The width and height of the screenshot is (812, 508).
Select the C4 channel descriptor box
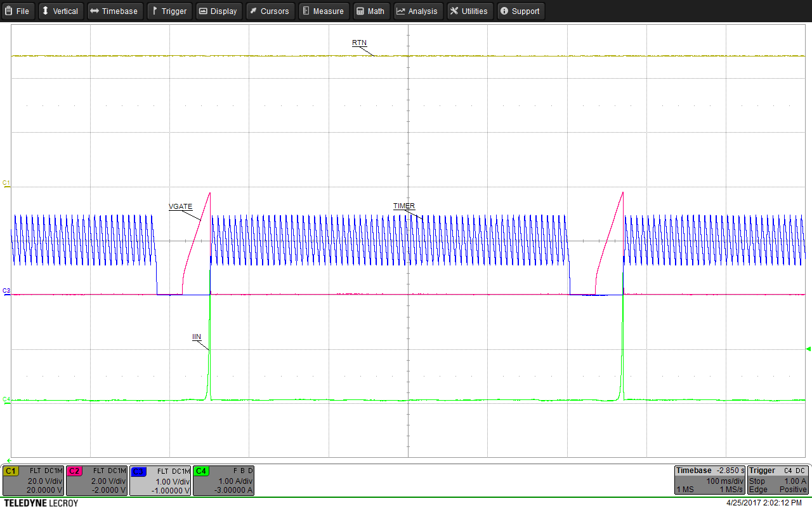(x=223, y=481)
